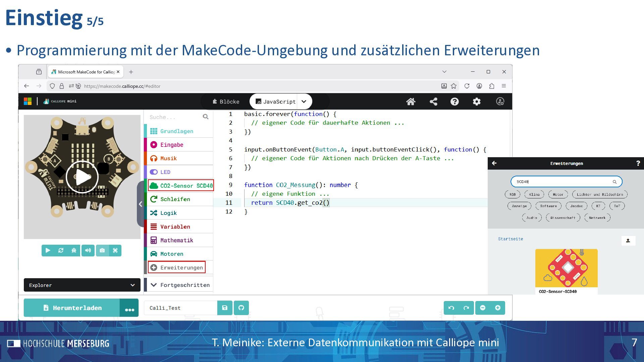644x362 pixels.
Task: Click the Share project icon
Action: 433,102
